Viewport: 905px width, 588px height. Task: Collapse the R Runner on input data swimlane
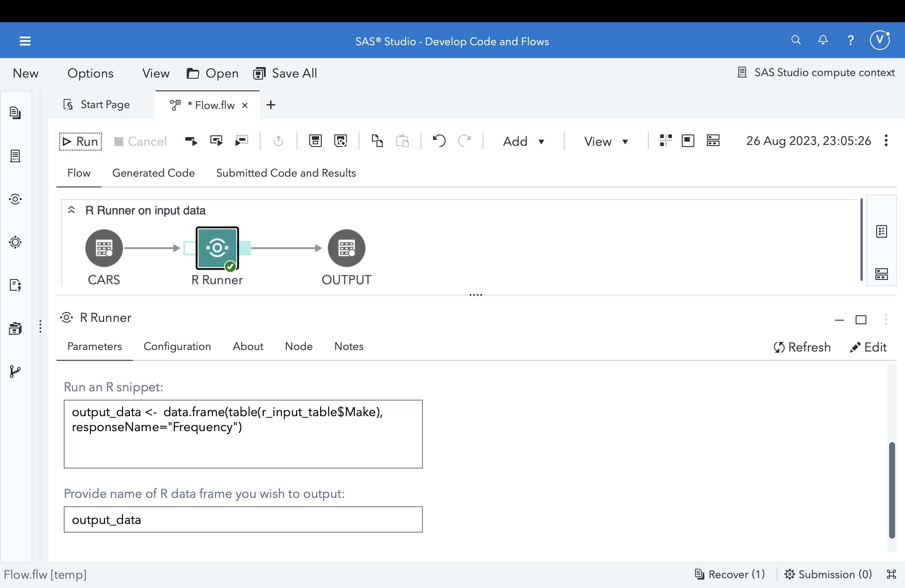point(71,210)
